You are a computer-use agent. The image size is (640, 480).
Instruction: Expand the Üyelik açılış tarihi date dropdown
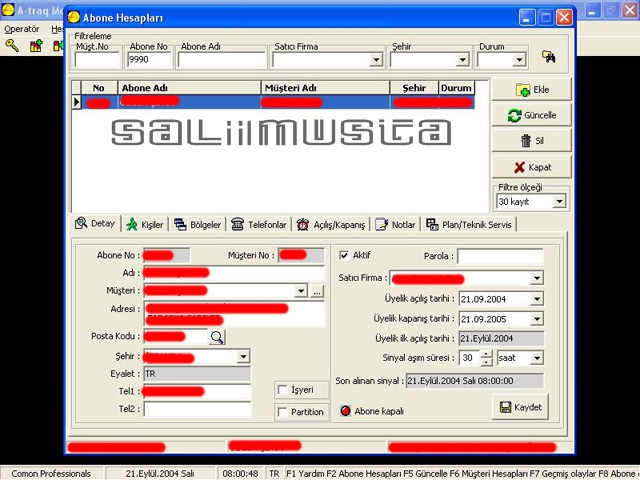click(537, 299)
